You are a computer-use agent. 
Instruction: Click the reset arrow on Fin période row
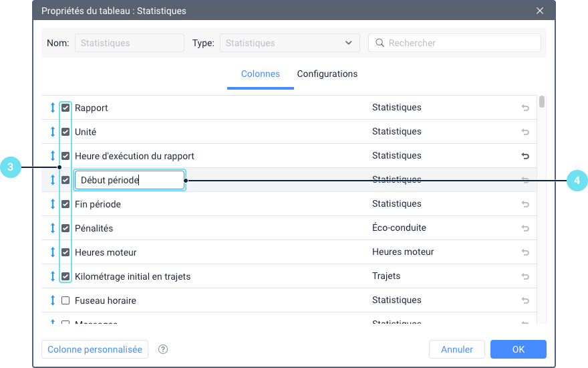[x=525, y=204]
